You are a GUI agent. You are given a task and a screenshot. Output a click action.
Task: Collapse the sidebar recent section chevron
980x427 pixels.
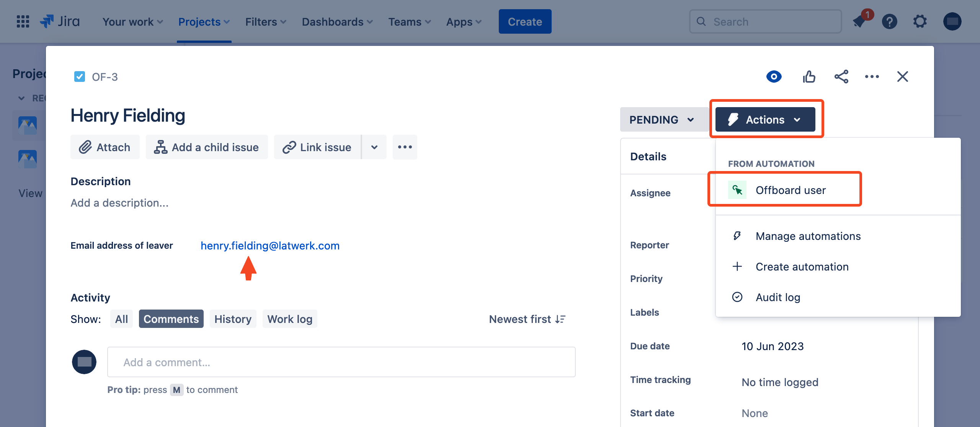[x=21, y=98]
